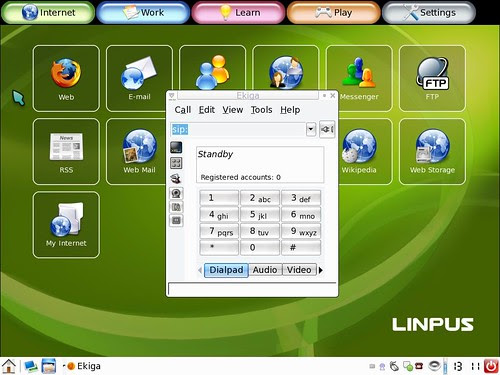Switch to the Play category tab
The height and width of the screenshot is (375, 500).
pos(334,13)
